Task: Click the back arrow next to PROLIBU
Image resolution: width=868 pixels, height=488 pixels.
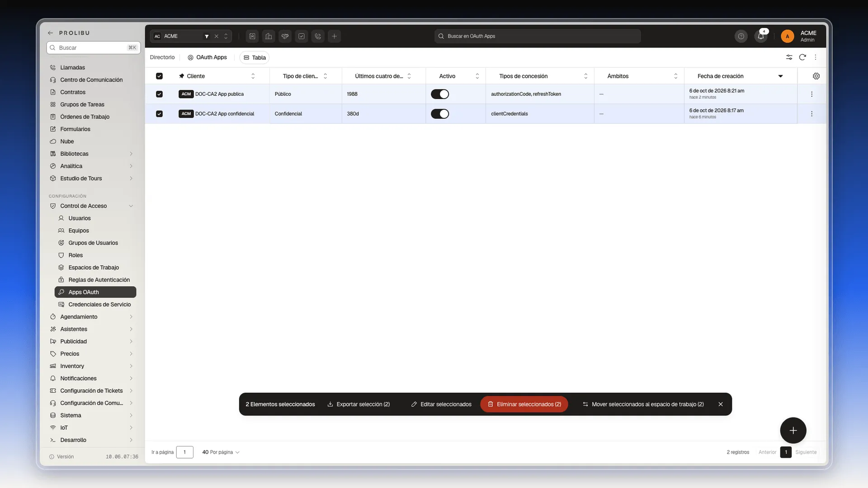Action: point(51,33)
